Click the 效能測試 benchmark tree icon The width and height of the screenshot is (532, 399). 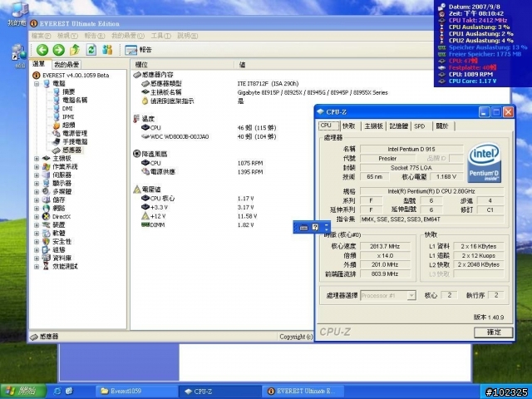pyautogui.click(x=47, y=266)
